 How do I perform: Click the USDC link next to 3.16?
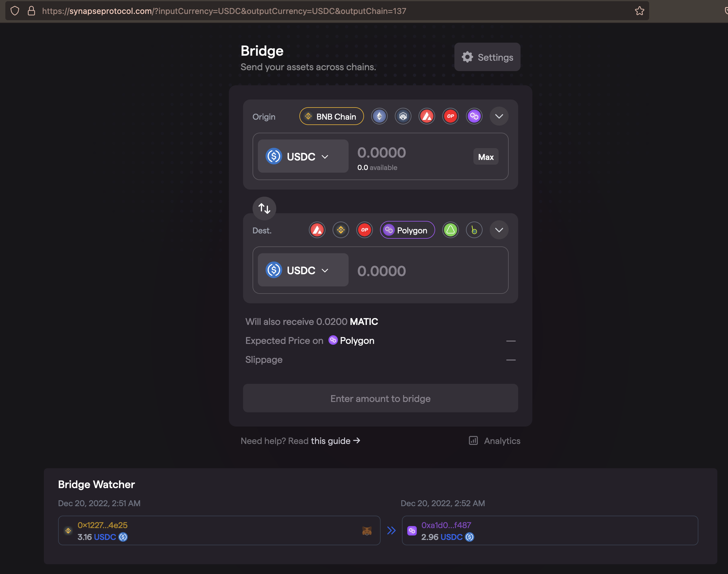105,537
